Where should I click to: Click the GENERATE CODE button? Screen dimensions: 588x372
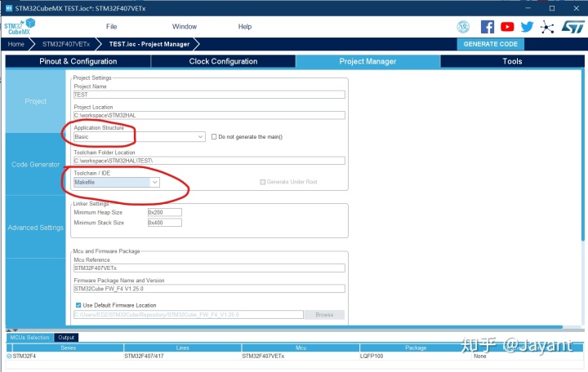(490, 44)
